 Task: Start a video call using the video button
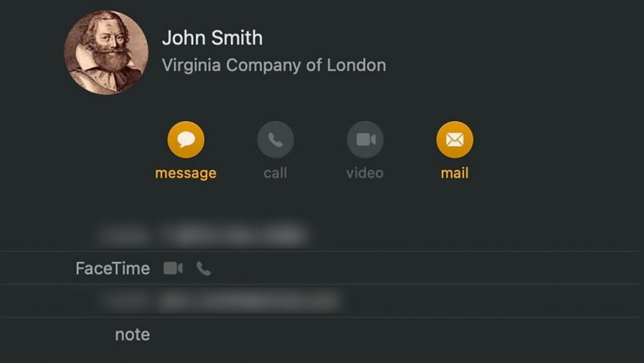[x=365, y=140]
